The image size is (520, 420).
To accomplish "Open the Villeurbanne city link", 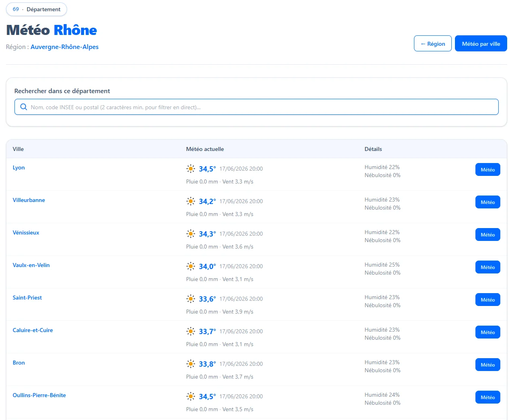I will click(x=29, y=200).
